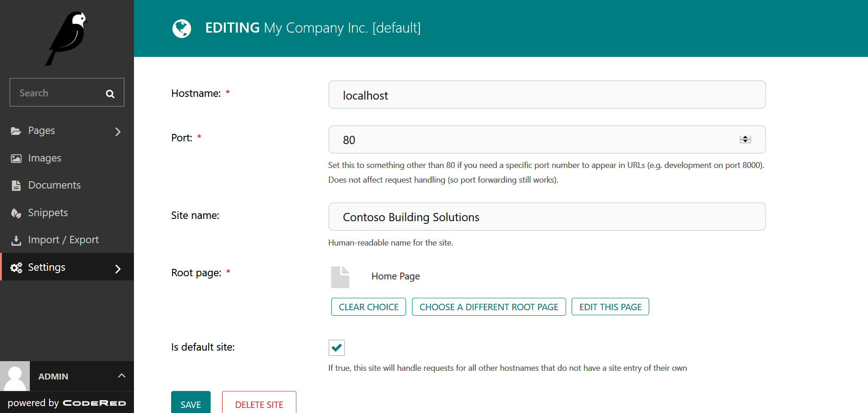Click the Import / Export download icon
This screenshot has width=868, height=413.
(16, 240)
